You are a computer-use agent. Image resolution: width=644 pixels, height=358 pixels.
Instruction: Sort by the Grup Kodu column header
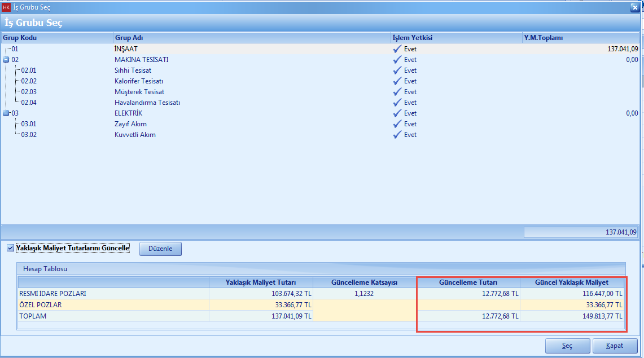[56, 38]
